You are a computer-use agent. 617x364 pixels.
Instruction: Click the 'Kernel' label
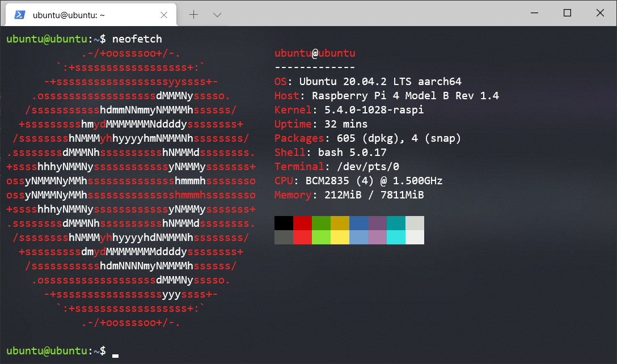293,110
